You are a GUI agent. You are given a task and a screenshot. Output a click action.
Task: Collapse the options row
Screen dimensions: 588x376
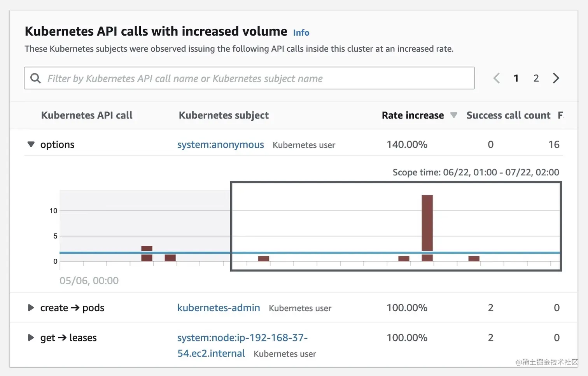(x=31, y=144)
